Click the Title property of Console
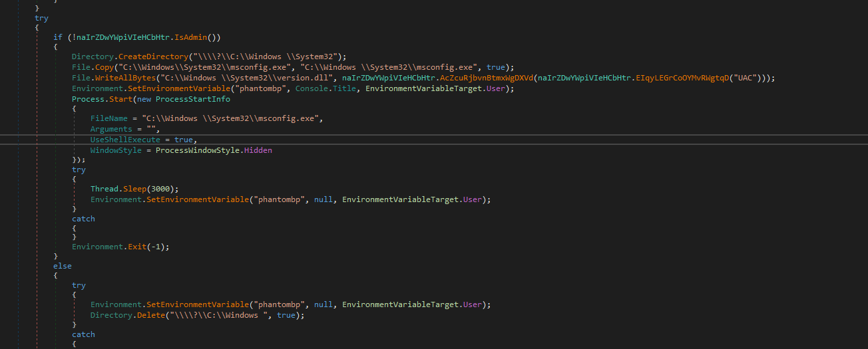The width and height of the screenshot is (868, 349). pyautogui.click(x=344, y=88)
